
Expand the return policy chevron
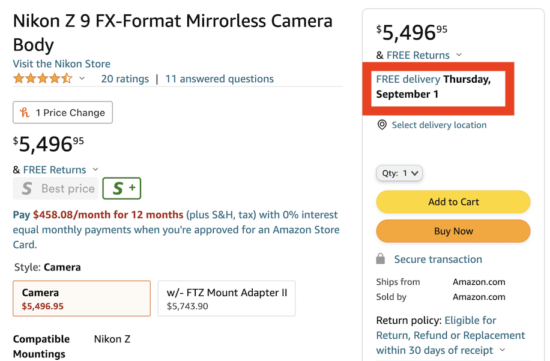click(503, 350)
